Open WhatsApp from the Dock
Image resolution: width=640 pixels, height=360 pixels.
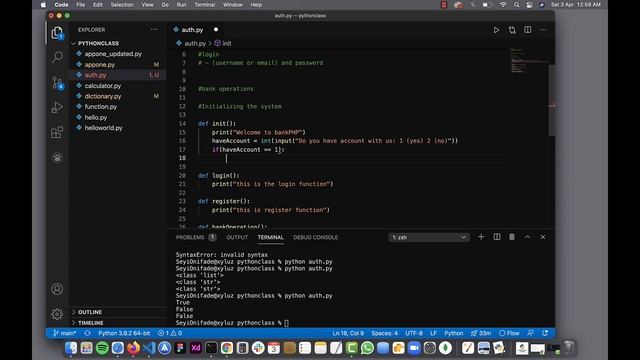point(367,348)
